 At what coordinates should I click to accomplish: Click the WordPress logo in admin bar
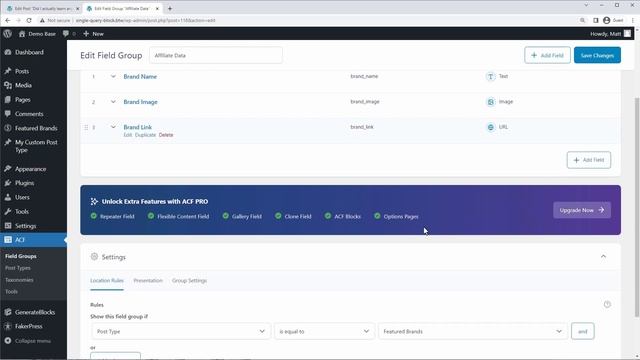coord(7,34)
